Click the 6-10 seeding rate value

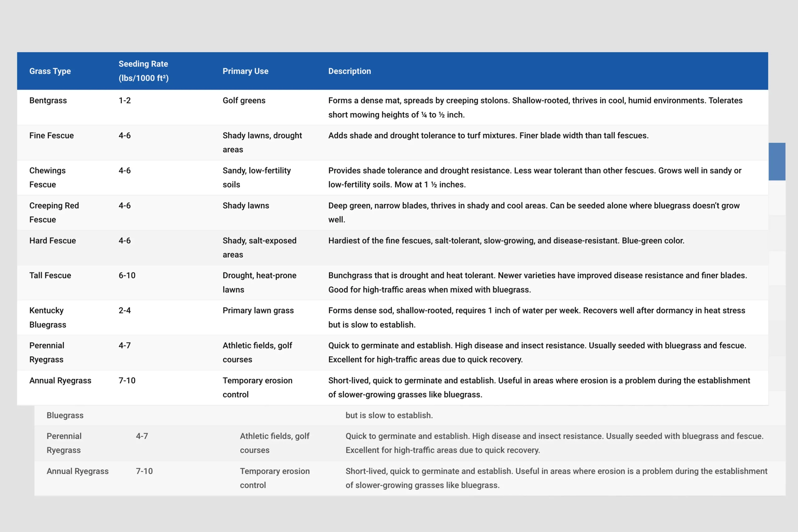pyautogui.click(x=127, y=276)
